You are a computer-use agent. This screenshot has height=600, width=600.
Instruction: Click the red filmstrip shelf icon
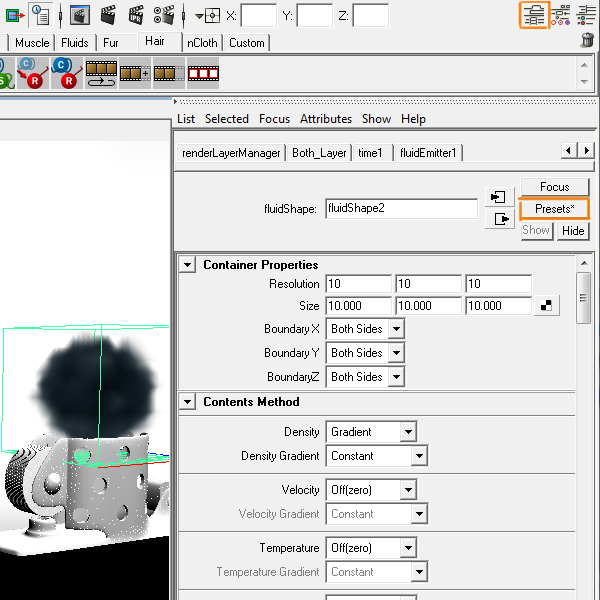[203, 73]
